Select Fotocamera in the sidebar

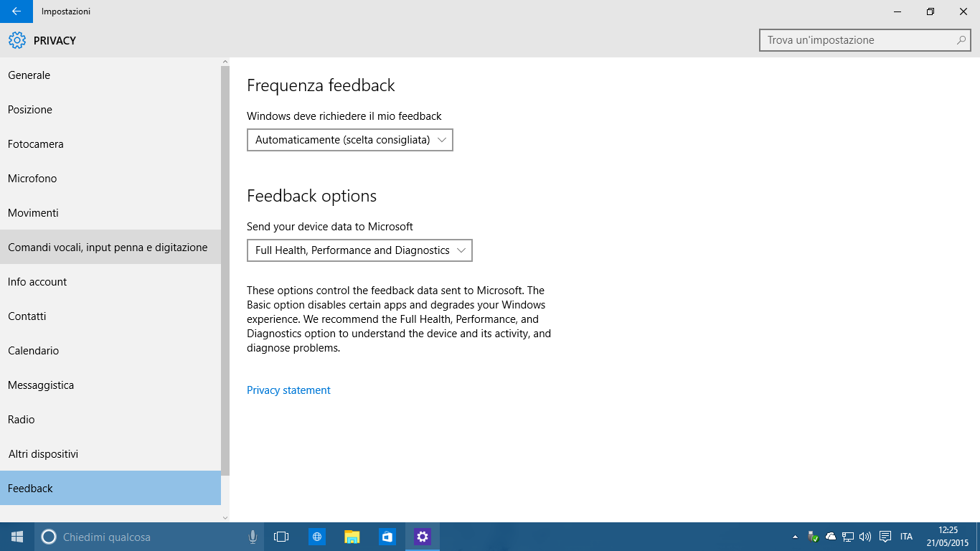pyautogui.click(x=110, y=144)
